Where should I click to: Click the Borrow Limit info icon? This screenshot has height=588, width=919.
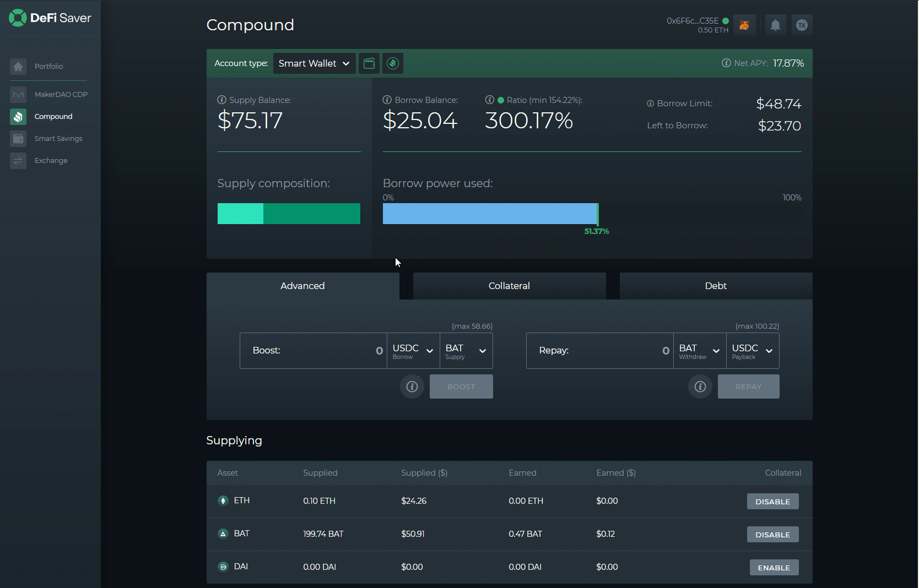(650, 104)
